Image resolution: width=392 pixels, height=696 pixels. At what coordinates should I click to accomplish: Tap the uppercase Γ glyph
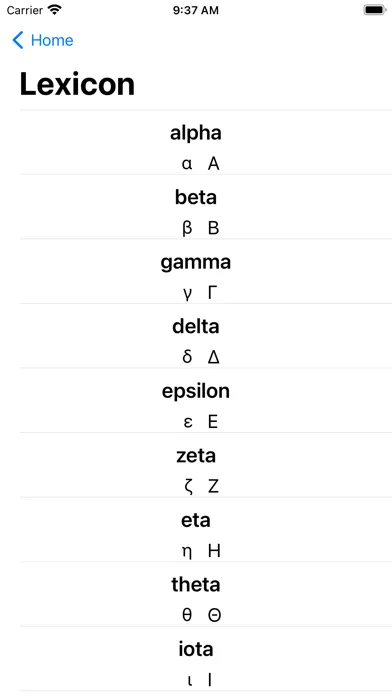(213, 293)
